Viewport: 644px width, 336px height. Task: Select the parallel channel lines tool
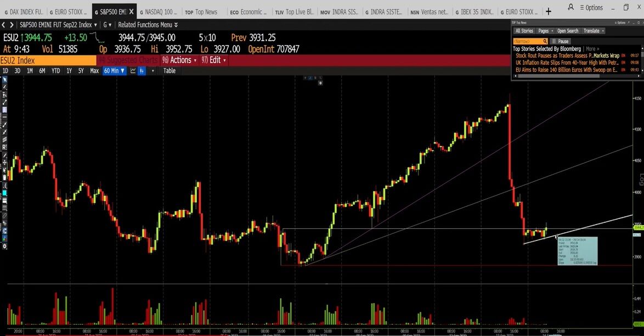[4, 140]
